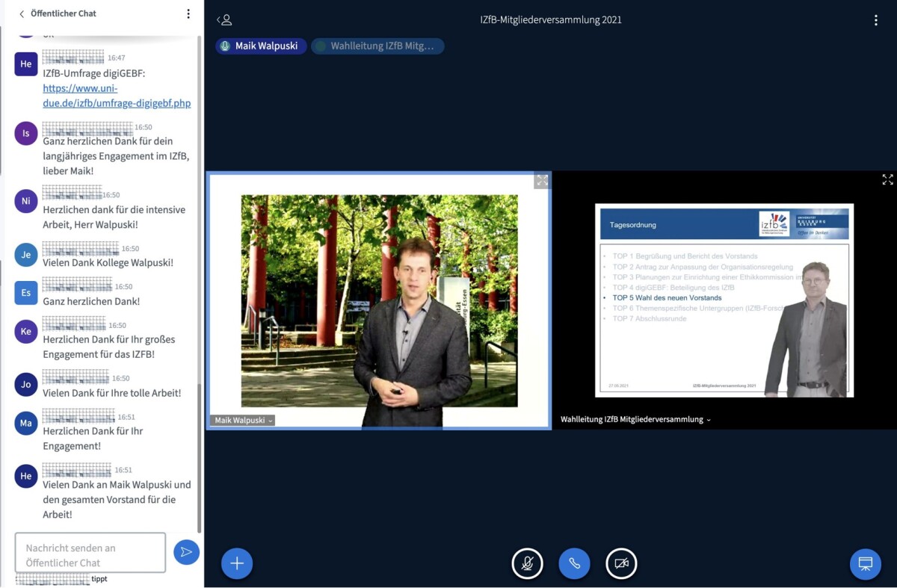This screenshot has height=588, width=897.
Task: Expand Maik Walpuski video to fullscreen
Action: 542,181
